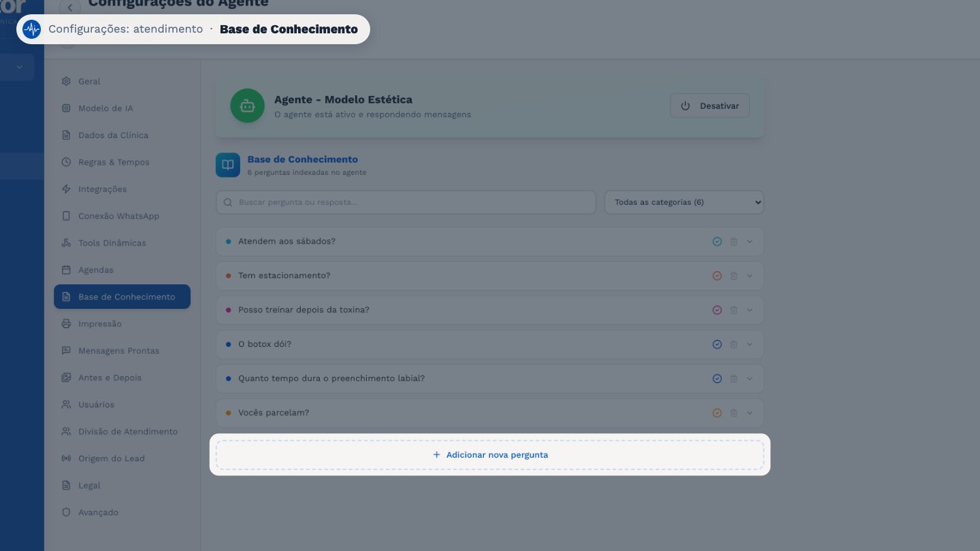Click the Legal document icon

coord(66,486)
